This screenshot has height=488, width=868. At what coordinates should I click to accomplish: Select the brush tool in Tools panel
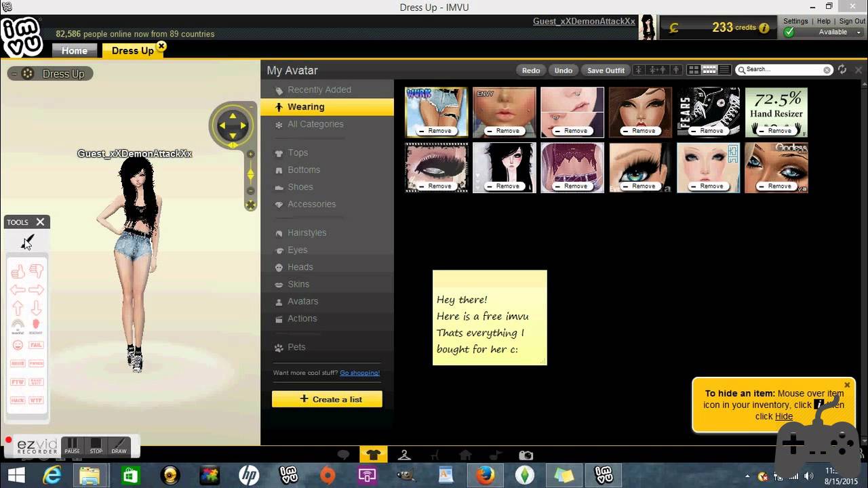(27, 242)
